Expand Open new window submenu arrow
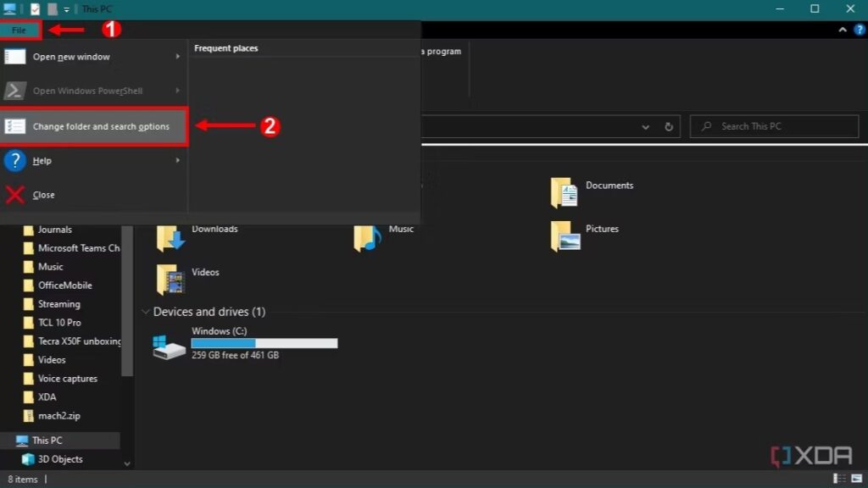Viewport: 868px width, 488px height. [178, 57]
